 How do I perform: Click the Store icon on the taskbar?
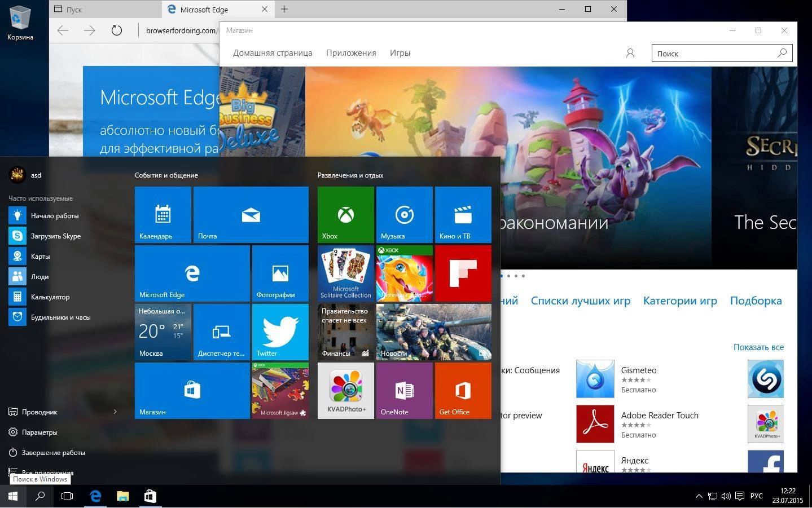(x=150, y=496)
